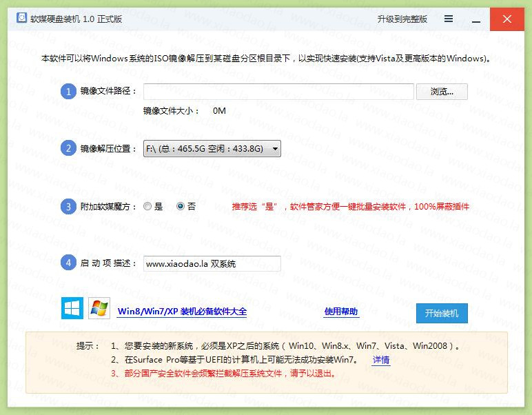The width and height of the screenshot is (532, 415).
Task: Click the Windows 8 logo icon
Action: pyautogui.click(x=72, y=308)
